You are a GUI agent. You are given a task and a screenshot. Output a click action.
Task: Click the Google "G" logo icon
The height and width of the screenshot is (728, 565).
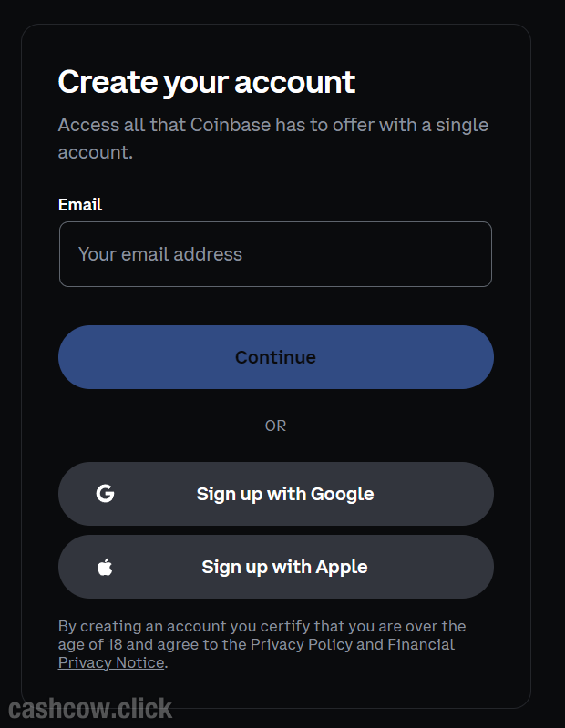pos(105,494)
